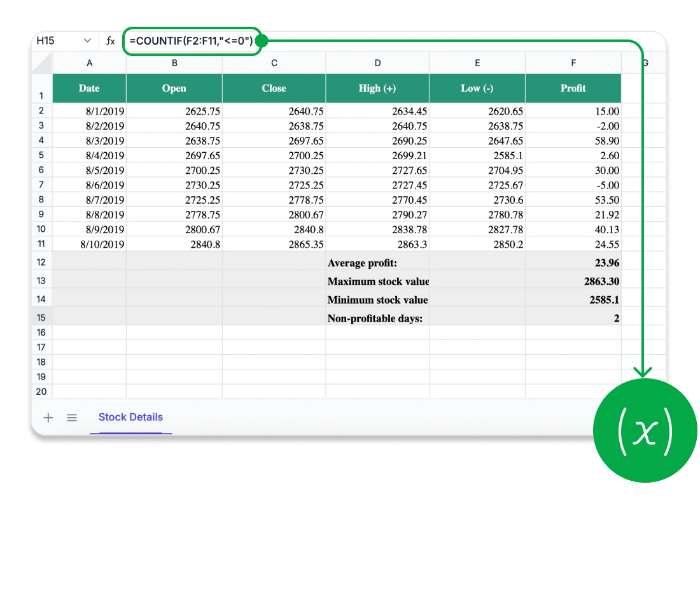Select the Date header cell
The image size is (700, 591).
89,88
